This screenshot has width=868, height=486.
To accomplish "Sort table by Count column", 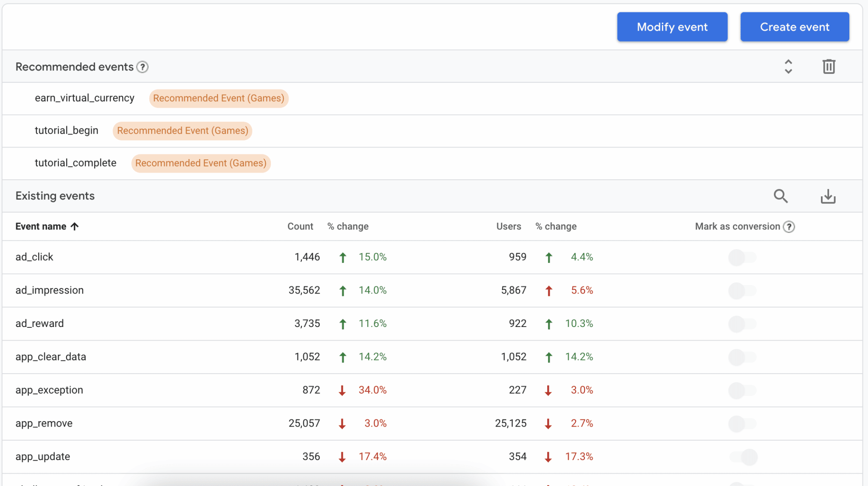I will pos(300,226).
